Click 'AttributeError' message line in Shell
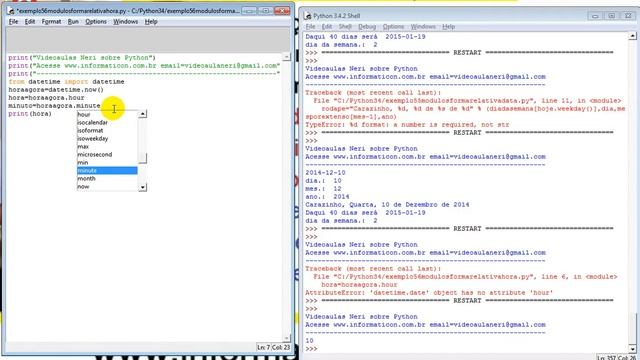The height and width of the screenshot is (360, 640). click(x=429, y=293)
